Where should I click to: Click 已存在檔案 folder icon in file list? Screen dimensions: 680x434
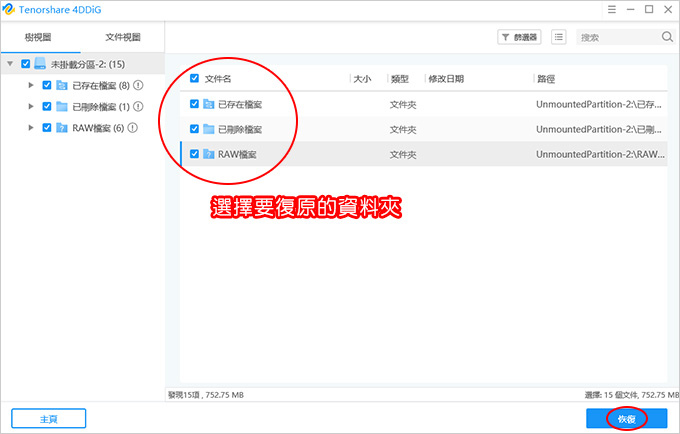(209, 104)
